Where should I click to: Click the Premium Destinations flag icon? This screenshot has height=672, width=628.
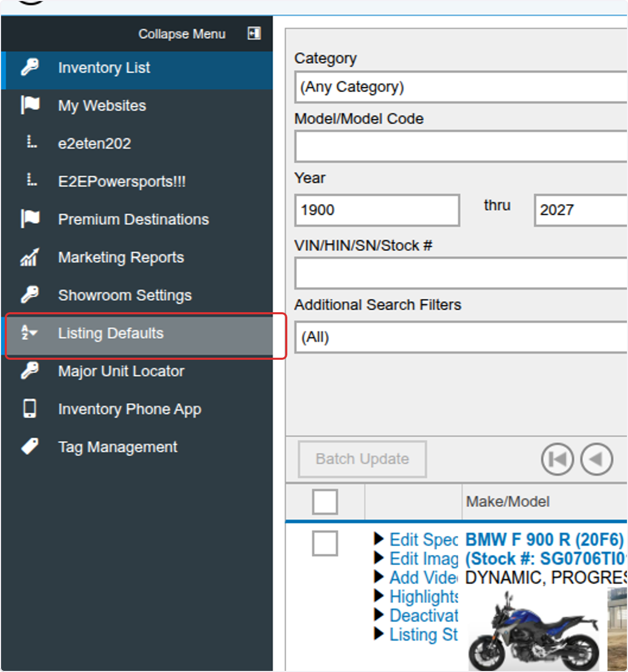click(x=30, y=218)
